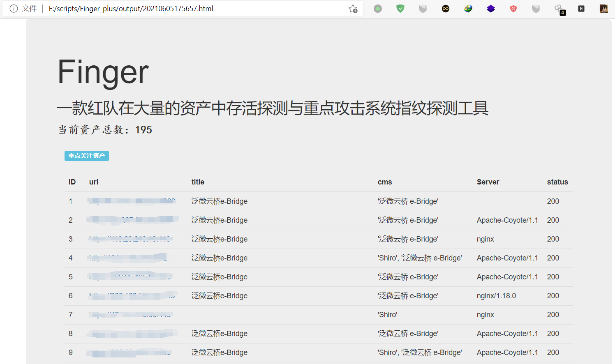The height and width of the screenshot is (364, 615).
Task: Open the purple stacked layers extension
Action: [491, 9]
